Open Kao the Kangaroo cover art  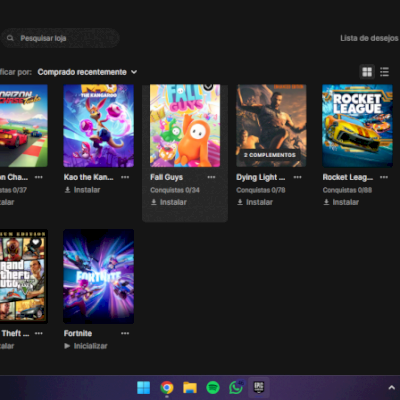point(99,126)
